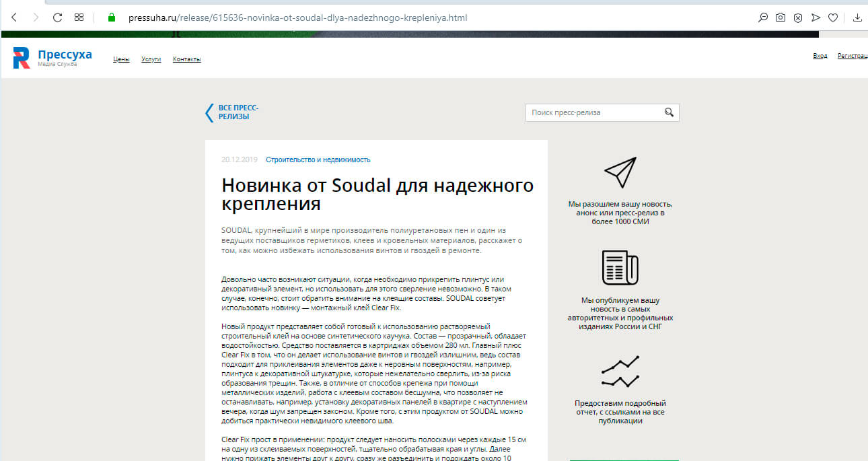Add page to bookmarks with heart icon
The image size is (868, 461).
833,17
